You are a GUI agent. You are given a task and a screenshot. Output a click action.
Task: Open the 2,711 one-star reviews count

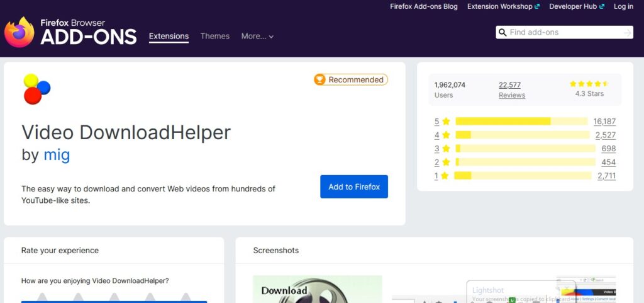pyautogui.click(x=607, y=176)
